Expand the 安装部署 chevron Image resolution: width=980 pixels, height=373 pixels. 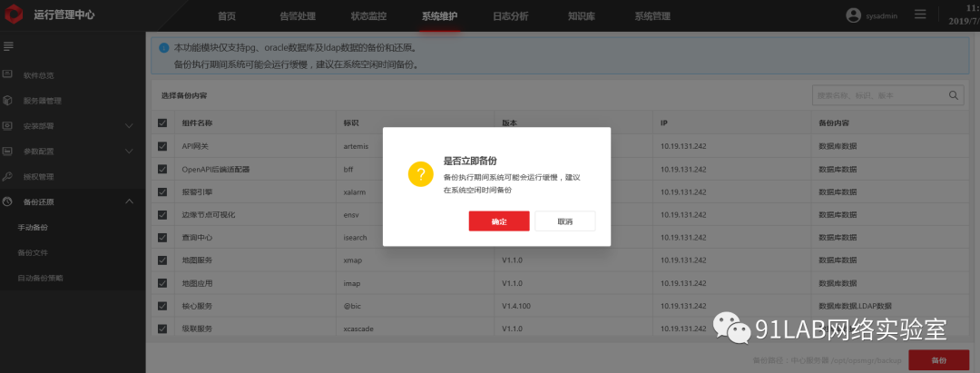pos(130,125)
